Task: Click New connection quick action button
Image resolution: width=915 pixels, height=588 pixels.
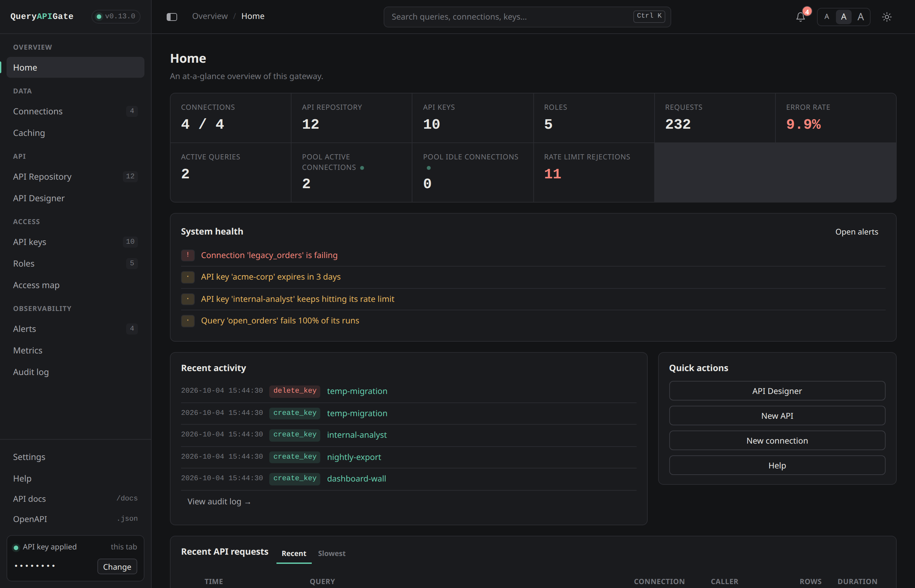Action: click(777, 441)
